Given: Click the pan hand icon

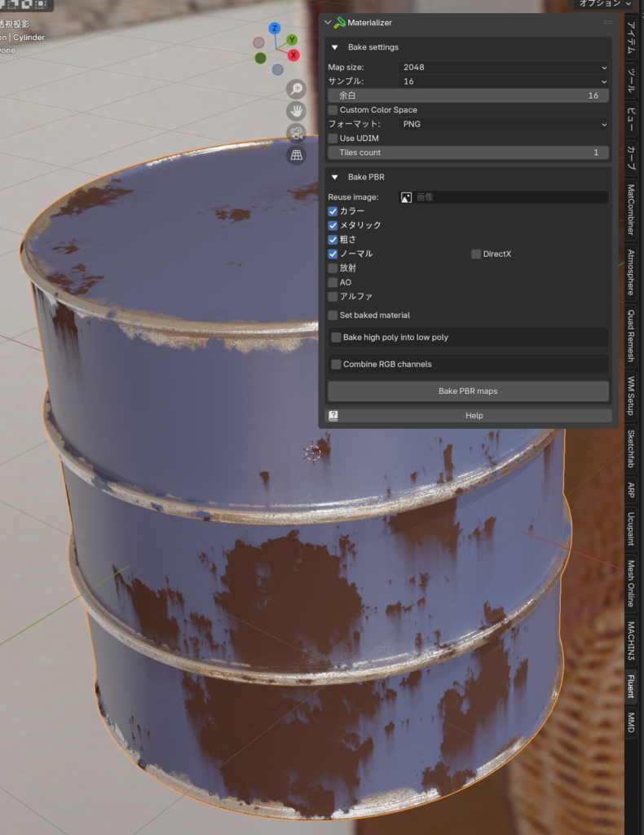Looking at the screenshot, I should [296, 111].
